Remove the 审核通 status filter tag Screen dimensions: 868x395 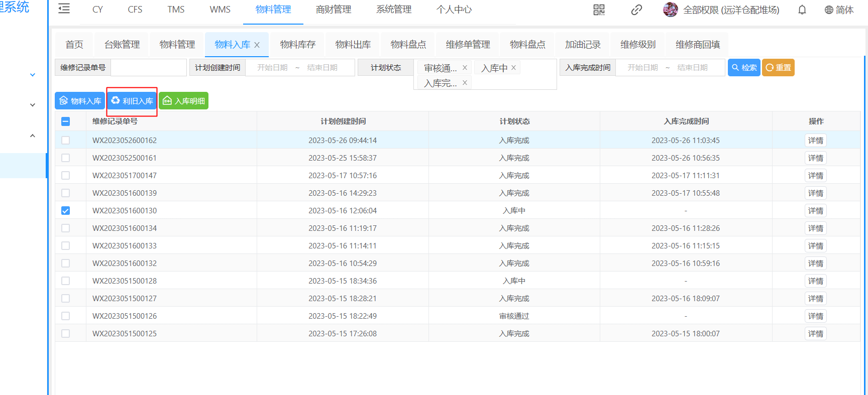pos(465,68)
